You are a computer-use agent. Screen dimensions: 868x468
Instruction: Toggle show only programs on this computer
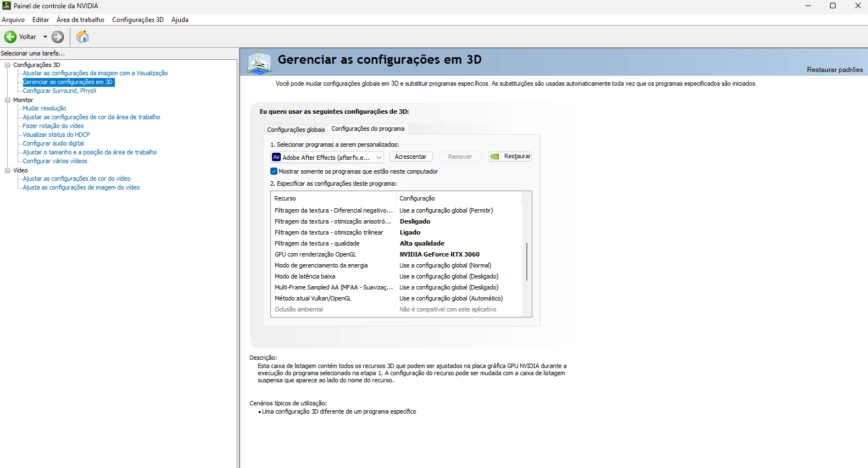tap(274, 171)
